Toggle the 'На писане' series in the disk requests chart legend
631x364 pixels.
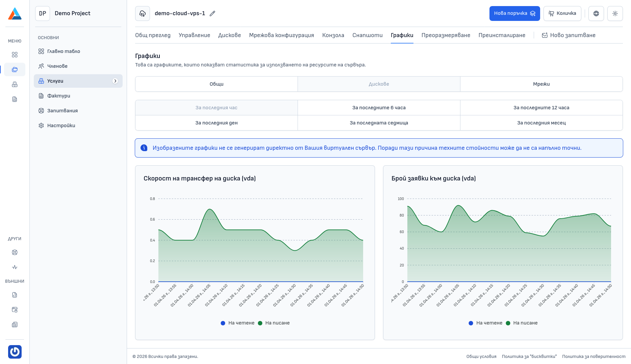tap(525, 323)
